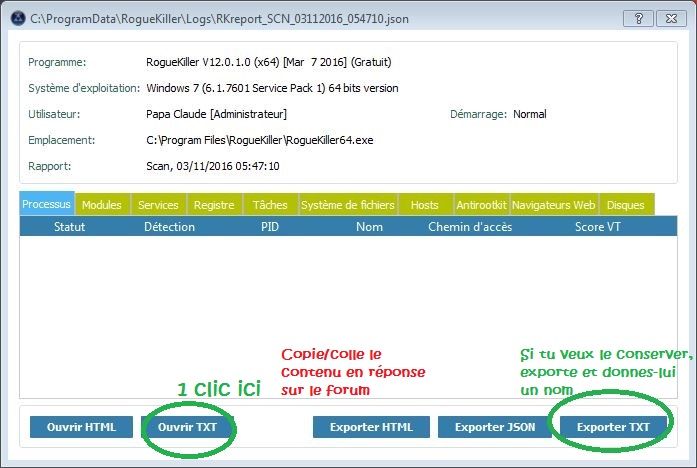
Task: Open the Hosts tab
Action: (x=425, y=205)
